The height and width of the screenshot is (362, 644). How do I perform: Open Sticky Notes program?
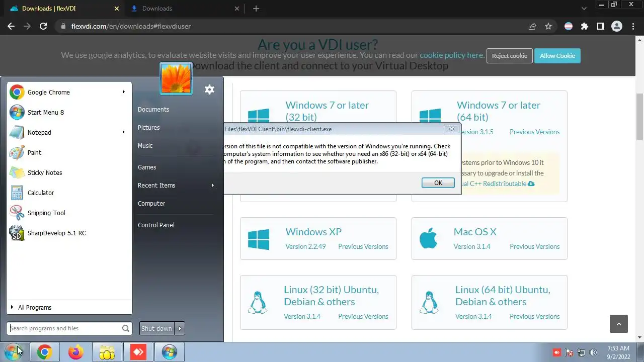69,172
